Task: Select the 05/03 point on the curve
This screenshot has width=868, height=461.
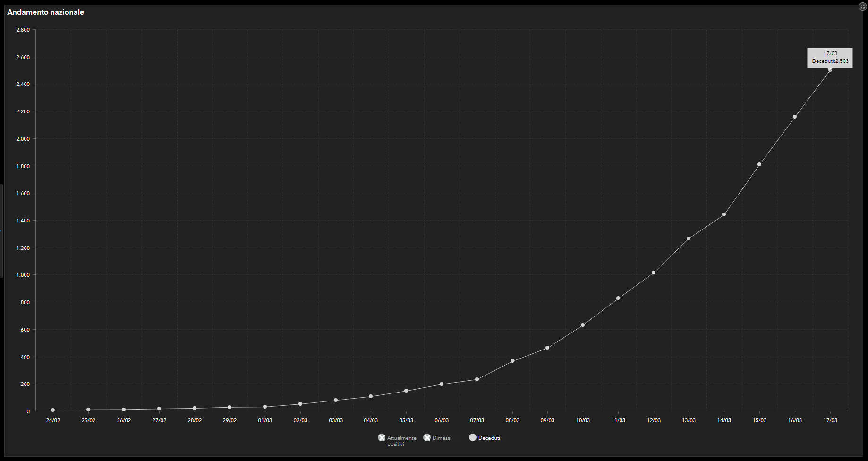Action: pyautogui.click(x=406, y=391)
